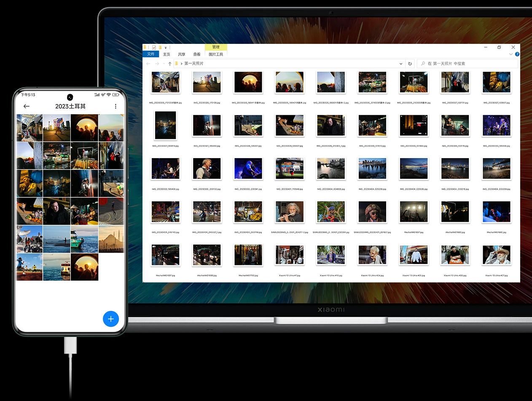
Task: Select file Xiaomi 13 Ultra #7.jpg
Action: 290,255
